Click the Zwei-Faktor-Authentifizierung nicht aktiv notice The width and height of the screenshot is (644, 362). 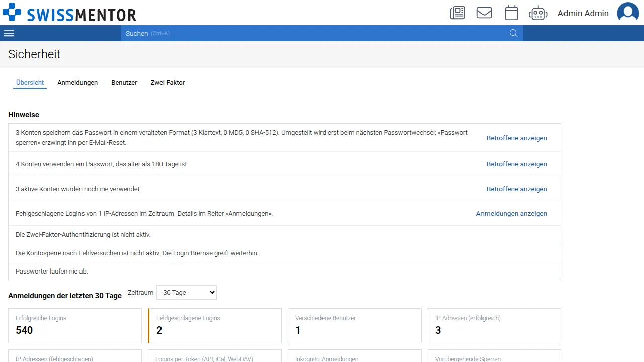pyautogui.click(x=285, y=235)
